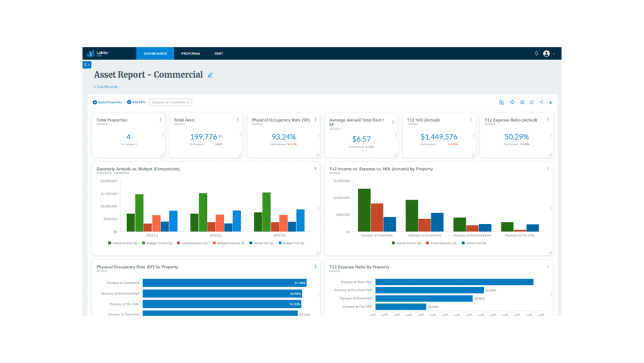Viewport: 644px width, 363px height.
Task: Click the table view icon in the toolbar
Action: point(521,102)
